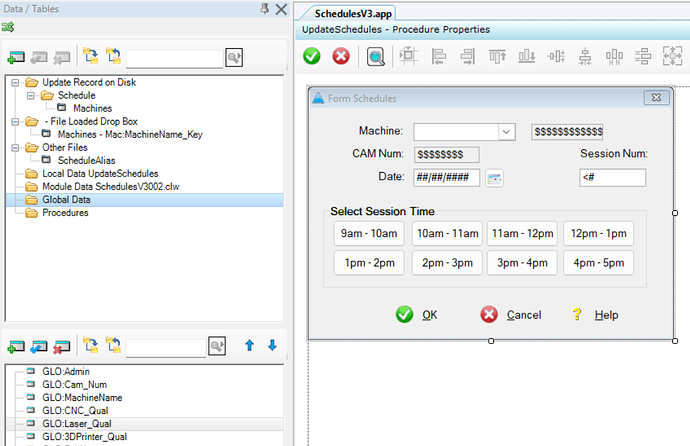Select the align bottom edges icon
Screen dimensions: 690x446
pyautogui.click(x=526, y=56)
